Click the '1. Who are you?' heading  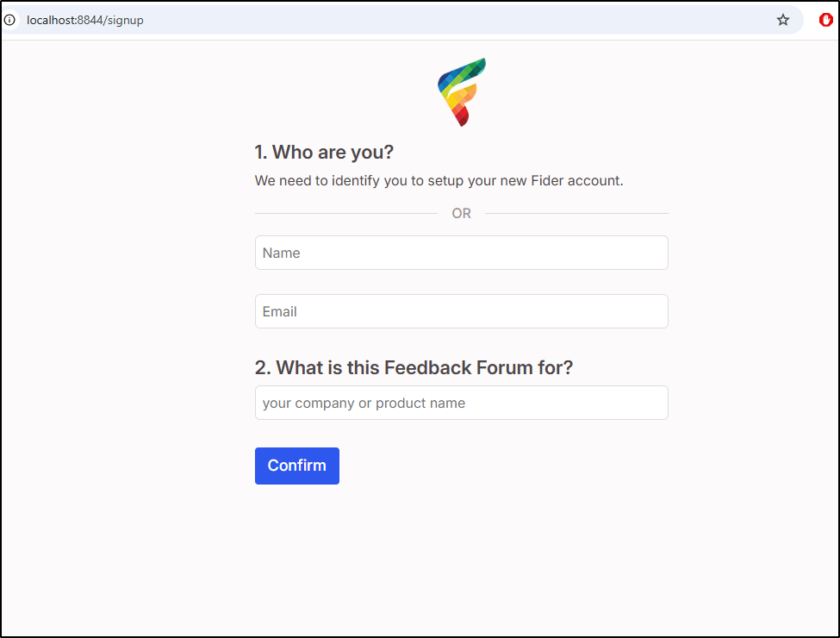tap(324, 153)
